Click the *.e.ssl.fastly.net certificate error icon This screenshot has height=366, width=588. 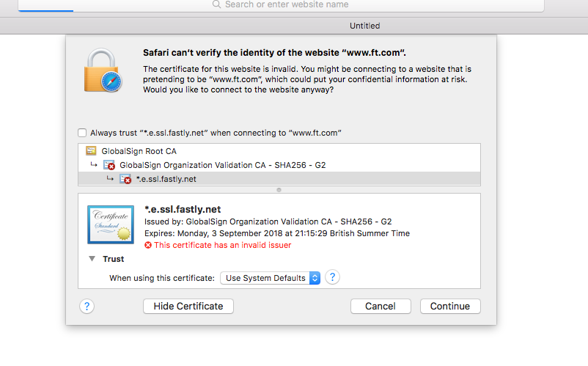pyautogui.click(x=126, y=179)
